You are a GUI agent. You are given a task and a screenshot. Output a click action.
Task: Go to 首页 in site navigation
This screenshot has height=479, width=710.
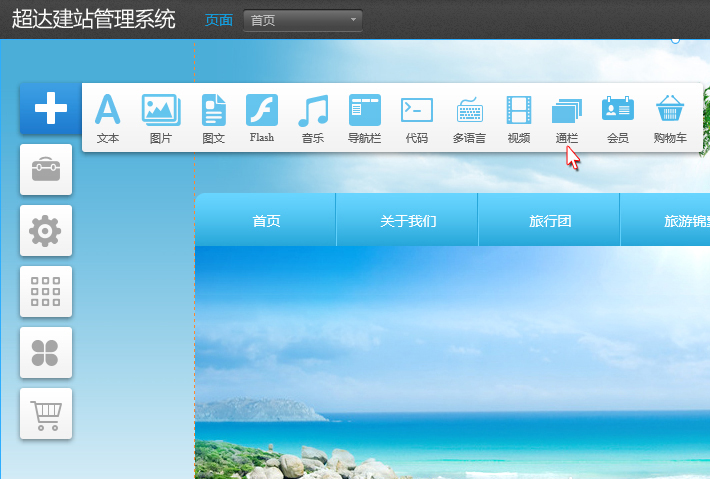pyautogui.click(x=266, y=220)
